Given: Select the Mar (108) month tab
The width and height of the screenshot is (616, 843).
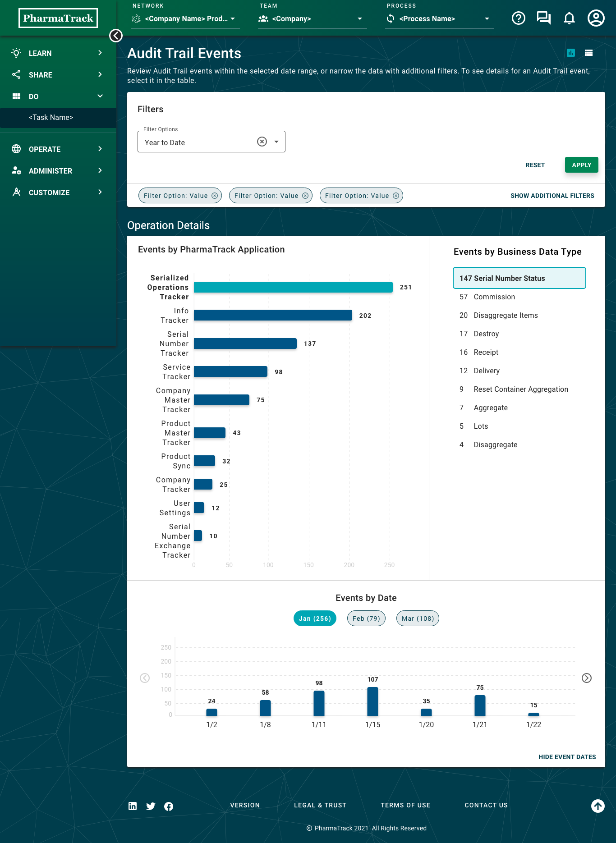Looking at the screenshot, I should tap(418, 619).
